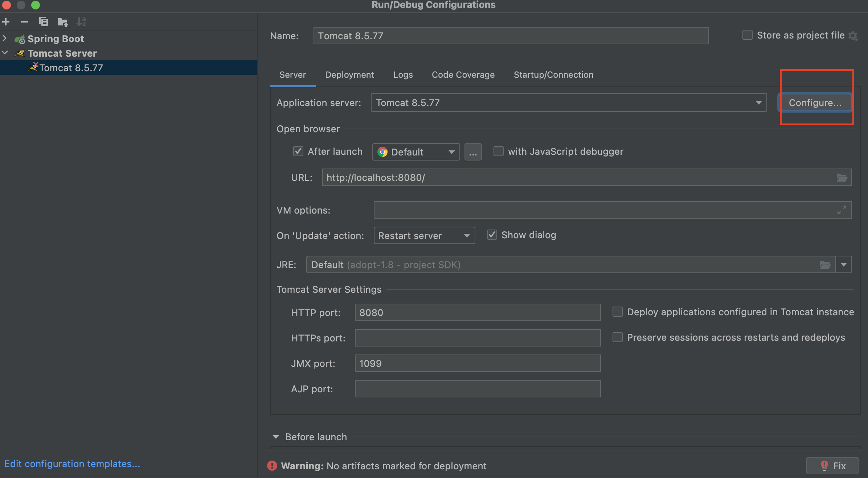
Task: Click gear icon beside Store as project file
Action: [x=853, y=36]
